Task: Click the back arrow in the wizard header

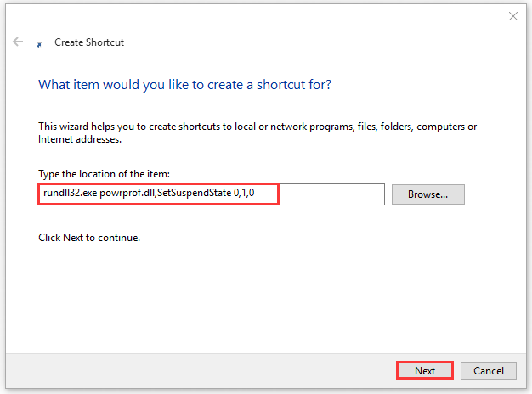Action: coord(18,42)
